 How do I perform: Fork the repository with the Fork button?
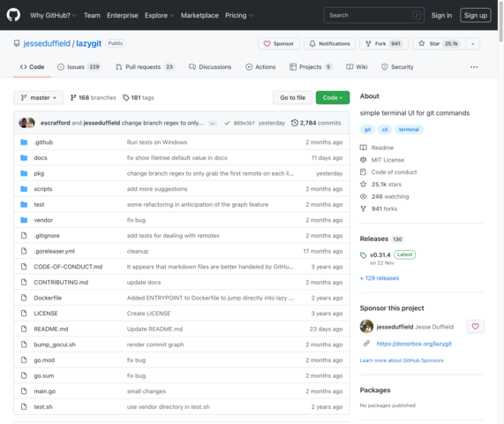click(x=384, y=44)
